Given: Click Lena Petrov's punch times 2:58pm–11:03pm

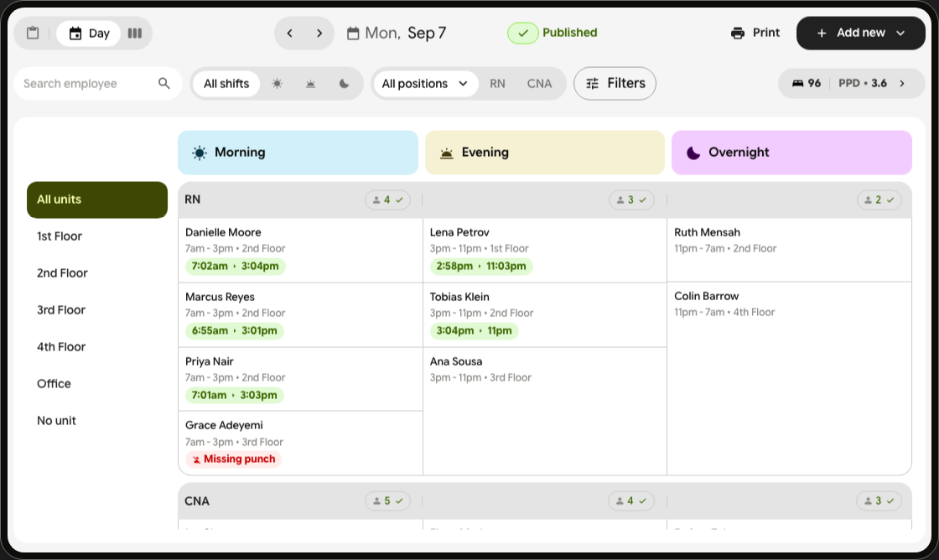Looking at the screenshot, I should click(x=481, y=267).
